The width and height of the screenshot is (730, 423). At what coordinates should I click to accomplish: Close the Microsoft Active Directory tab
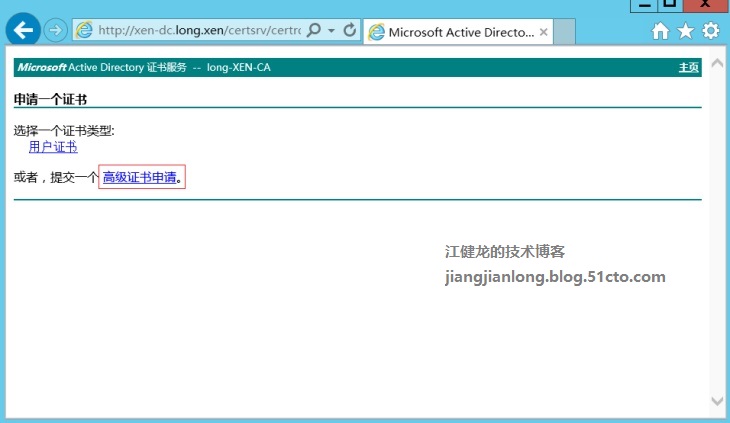point(543,32)
